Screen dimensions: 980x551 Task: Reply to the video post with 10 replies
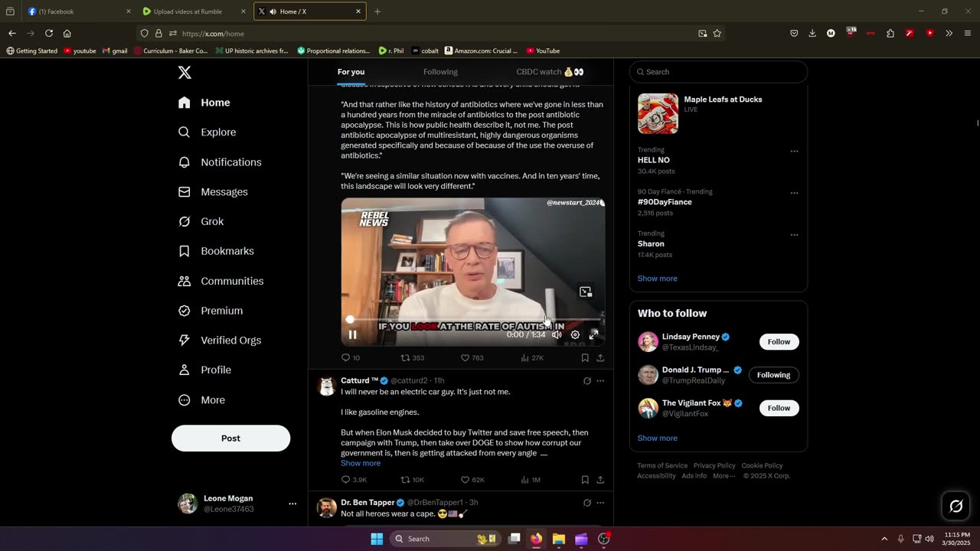tap(351, 357)
